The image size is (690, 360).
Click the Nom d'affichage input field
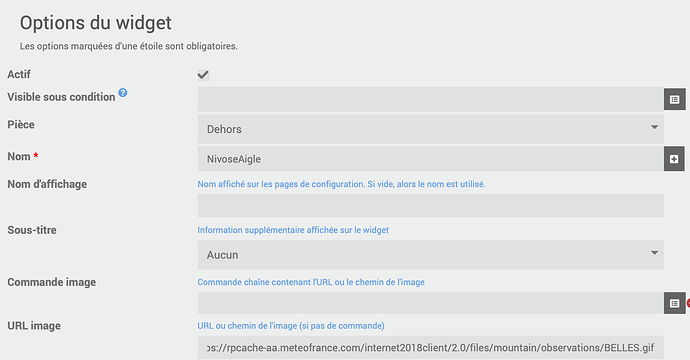(430, 206)
